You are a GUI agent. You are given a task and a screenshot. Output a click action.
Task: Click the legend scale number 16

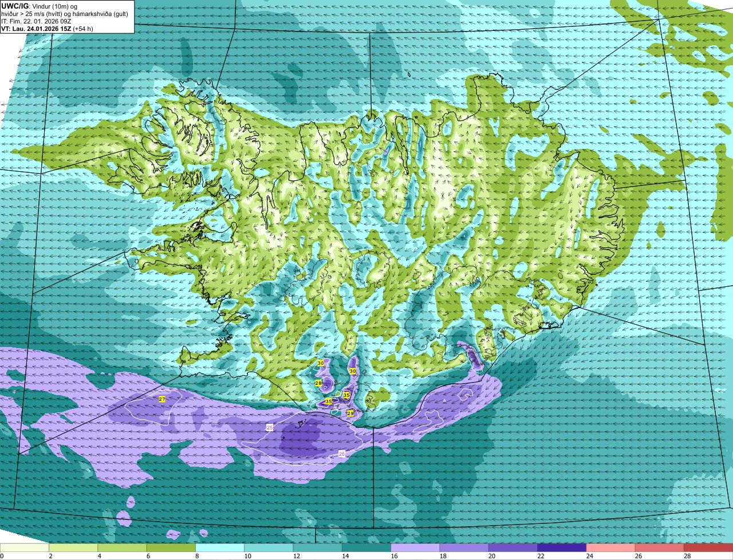(x=394, y=556)
